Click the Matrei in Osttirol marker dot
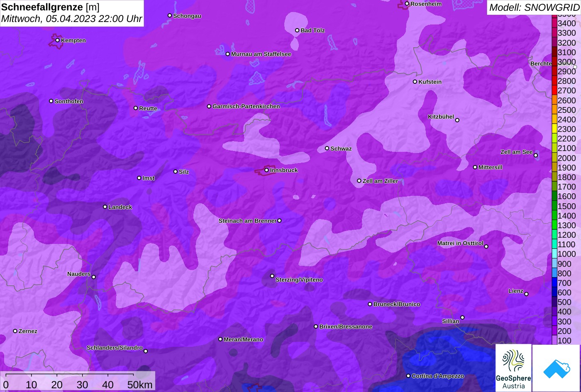 tap(486, 246)
